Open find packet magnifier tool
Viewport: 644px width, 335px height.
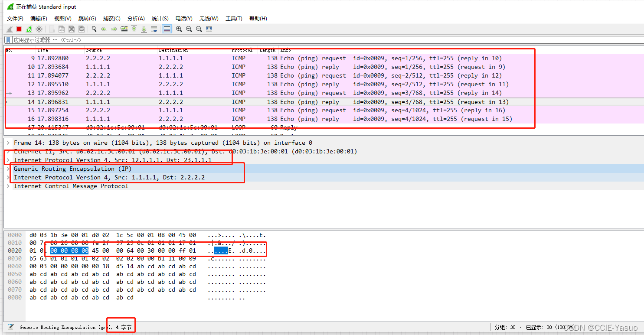click(x=94, y=29)
